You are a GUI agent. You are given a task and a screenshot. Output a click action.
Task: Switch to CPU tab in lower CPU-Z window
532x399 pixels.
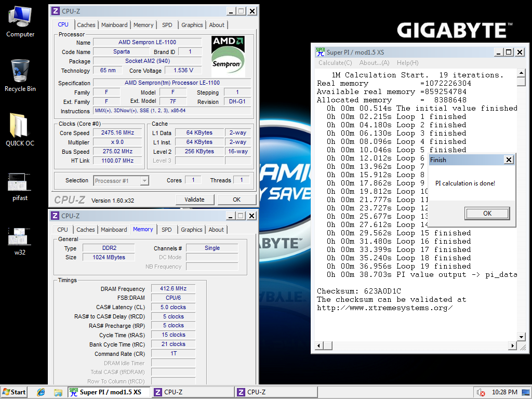click(62, 230)
